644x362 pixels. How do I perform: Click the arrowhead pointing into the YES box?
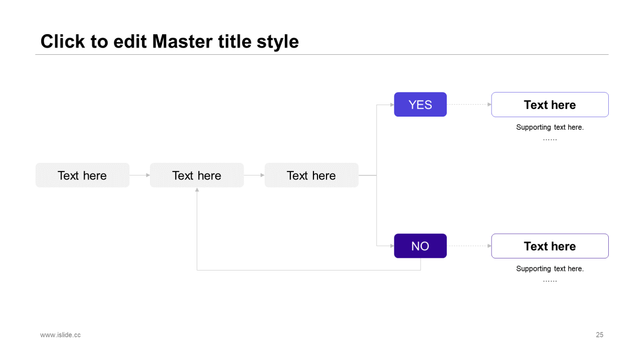[392, 105]
